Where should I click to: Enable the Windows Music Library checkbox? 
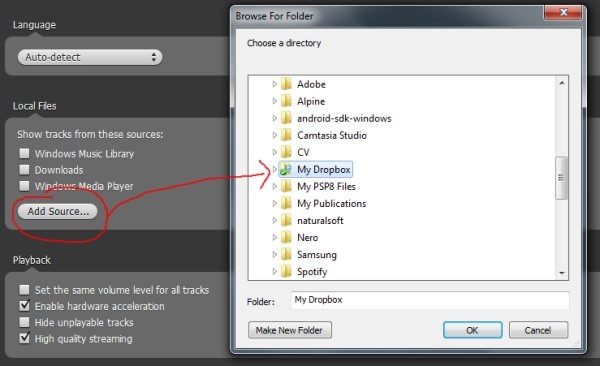pos(24,154)
